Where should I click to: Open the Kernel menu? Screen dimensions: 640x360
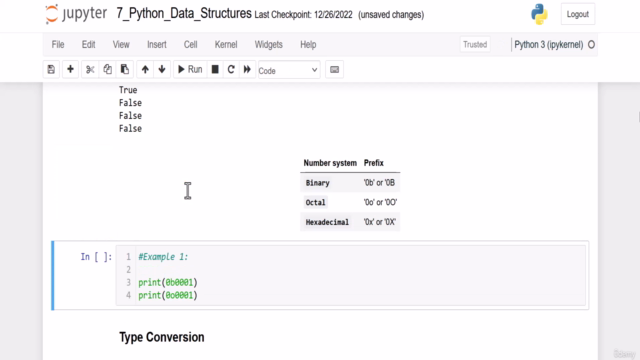(226, 44)
